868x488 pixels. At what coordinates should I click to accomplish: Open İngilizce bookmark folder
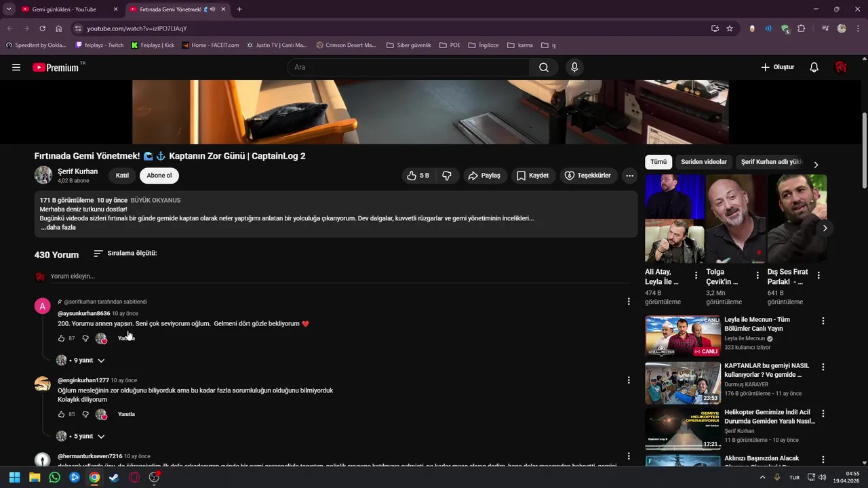[483, 45]
